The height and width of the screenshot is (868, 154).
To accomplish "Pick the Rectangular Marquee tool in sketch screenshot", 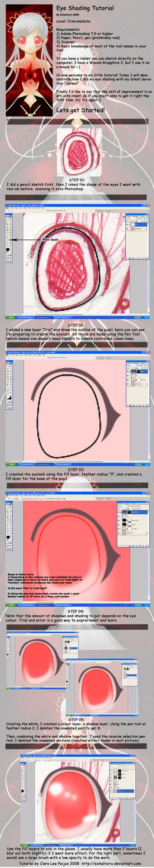I will click(x=7, y=219).
